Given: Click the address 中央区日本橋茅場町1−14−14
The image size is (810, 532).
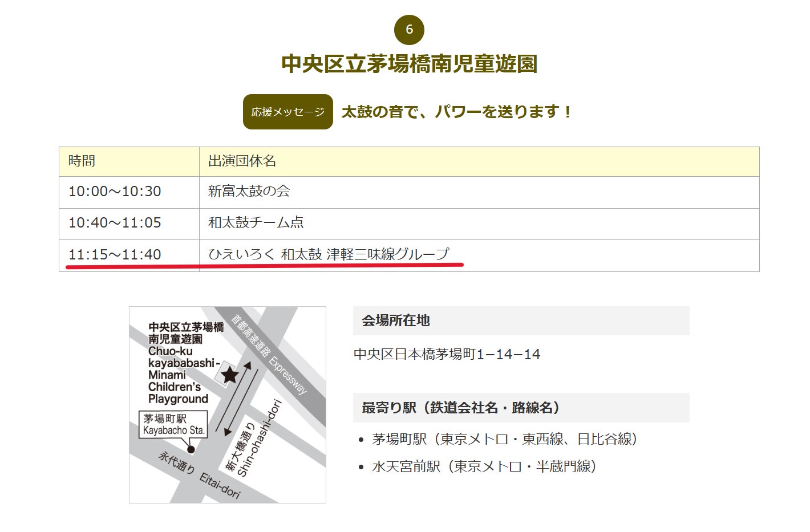Looking at the screenshot, I should tap(447, 354).
